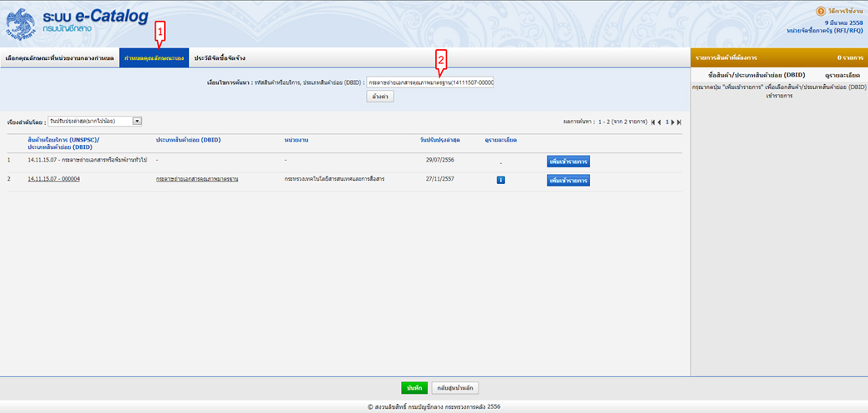Go to next results page arrow
This screenshot has width=868, height=413.
pos(673,122)
